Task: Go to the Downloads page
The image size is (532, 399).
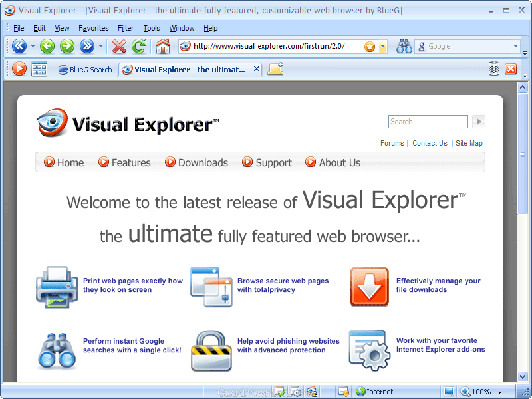Action: click(x=196, y=162)
